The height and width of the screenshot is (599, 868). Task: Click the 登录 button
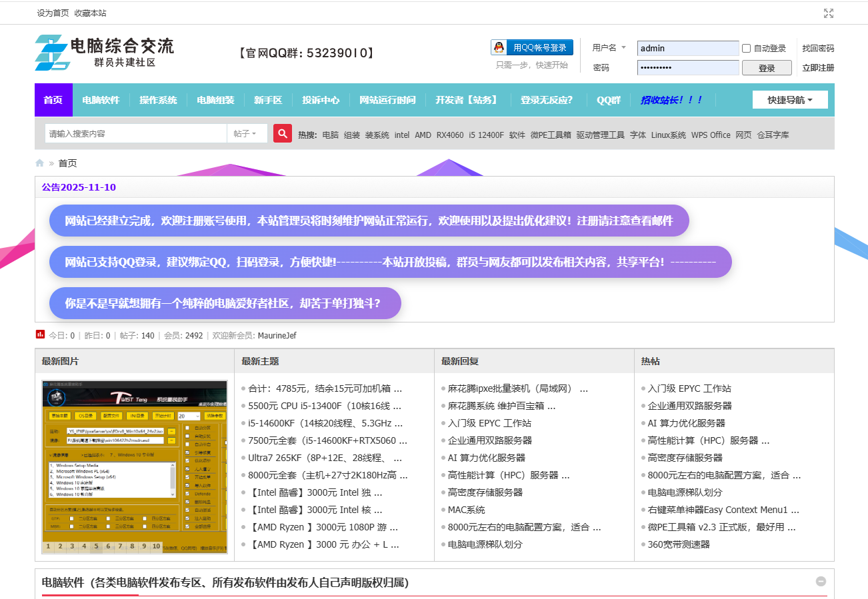767,68
